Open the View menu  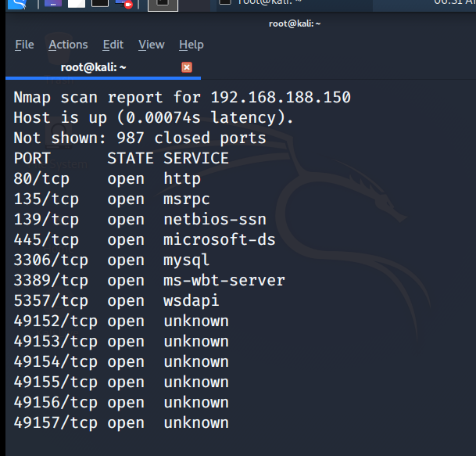152,45
